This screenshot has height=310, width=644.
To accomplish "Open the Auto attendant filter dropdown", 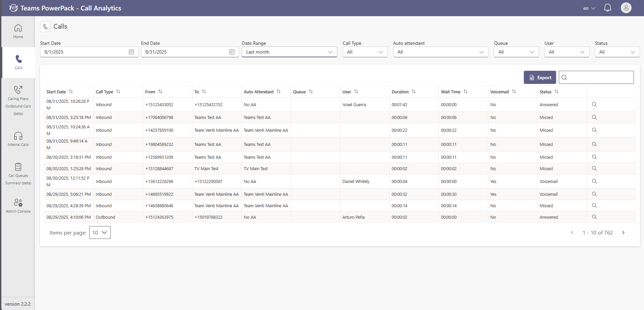I will 440,52.
